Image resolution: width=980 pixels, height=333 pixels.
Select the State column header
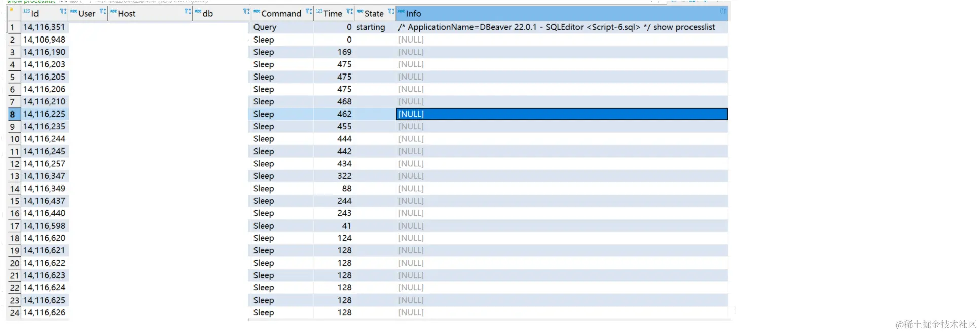point(375,13)
